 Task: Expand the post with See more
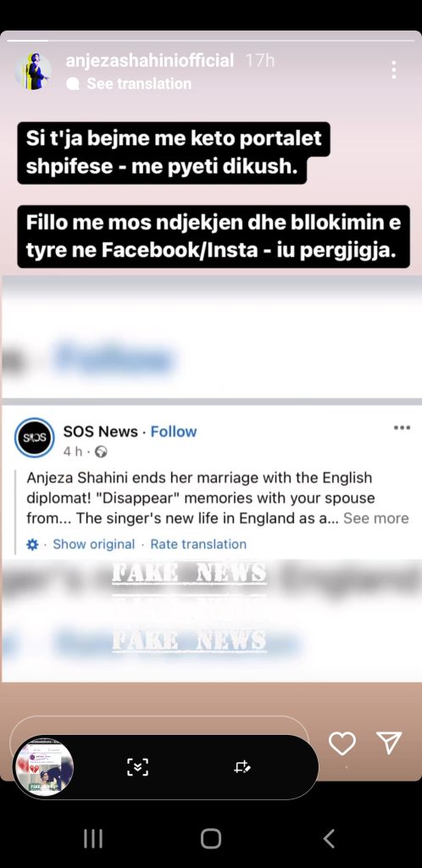tap(376, 518)
